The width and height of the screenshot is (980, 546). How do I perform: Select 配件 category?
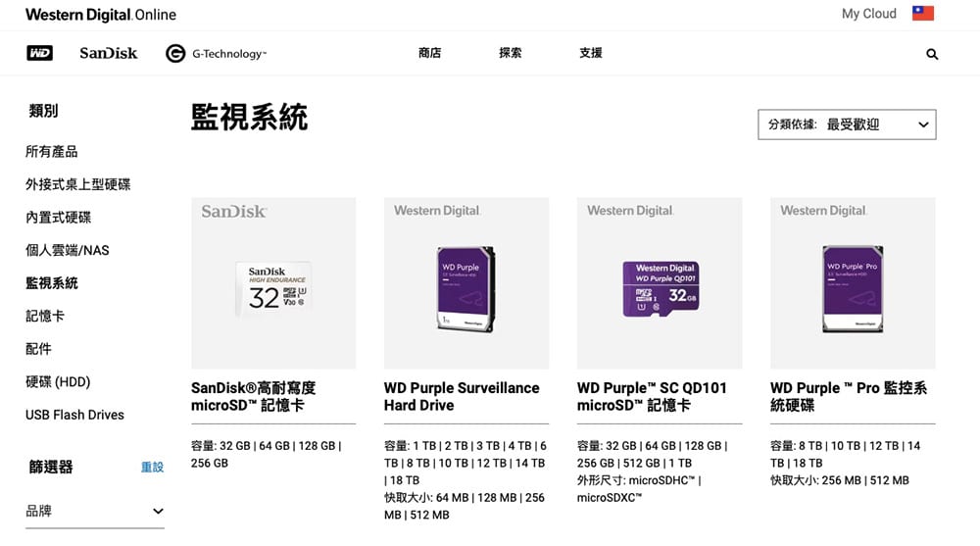coord(39,349)
